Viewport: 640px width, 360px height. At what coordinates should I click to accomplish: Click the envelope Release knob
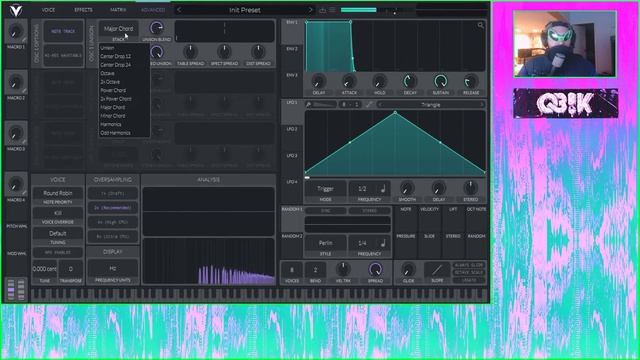coord(471,82)
